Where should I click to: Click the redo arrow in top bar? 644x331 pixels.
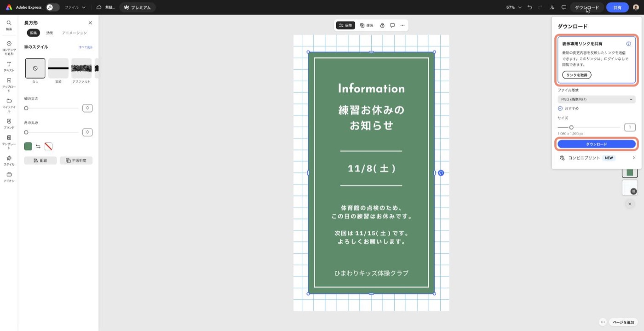pyautogui.click(x=540, y=7)
